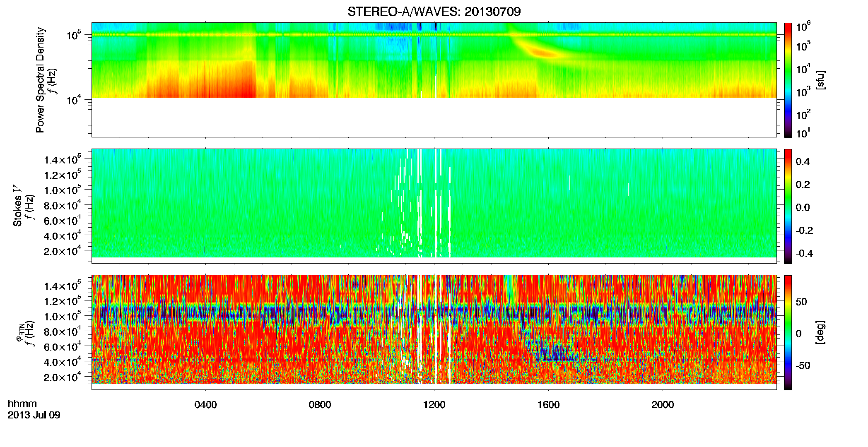Image resolution: width=868 pixels, height=447 pixels.
Task: Click the 8.0×10^4 tick of Stokes V panel
Action: pos(62,205)
